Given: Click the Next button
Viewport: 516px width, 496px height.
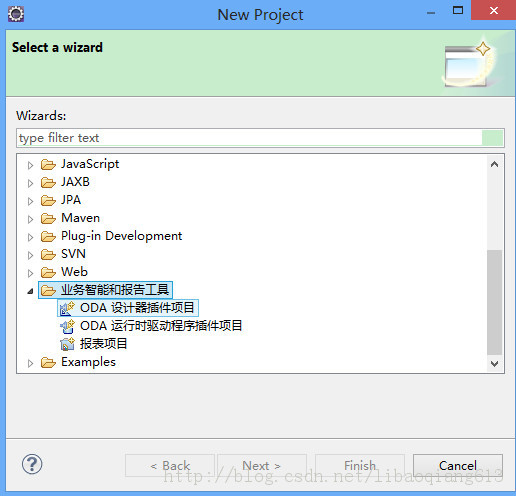Looking at the screenshot, I should coord(262,465).
